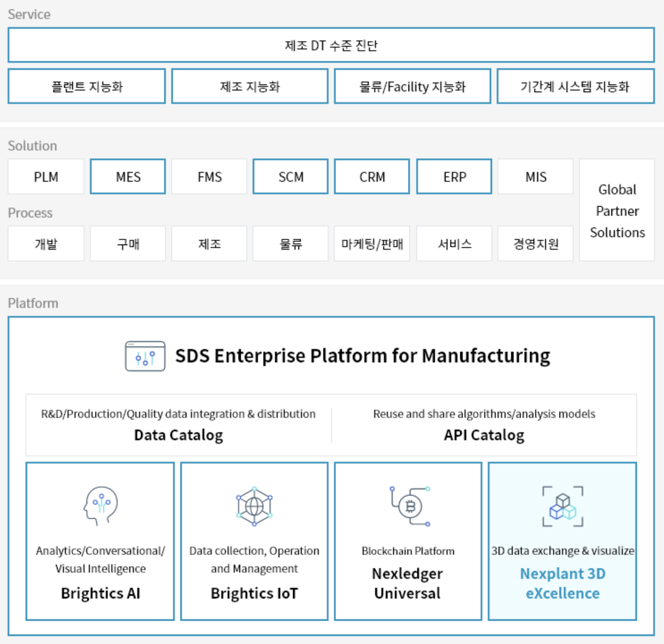The height and width of the screenshot is (644, 664).
Task: Click the API Catalog heading
Action: tap(484, 435)
